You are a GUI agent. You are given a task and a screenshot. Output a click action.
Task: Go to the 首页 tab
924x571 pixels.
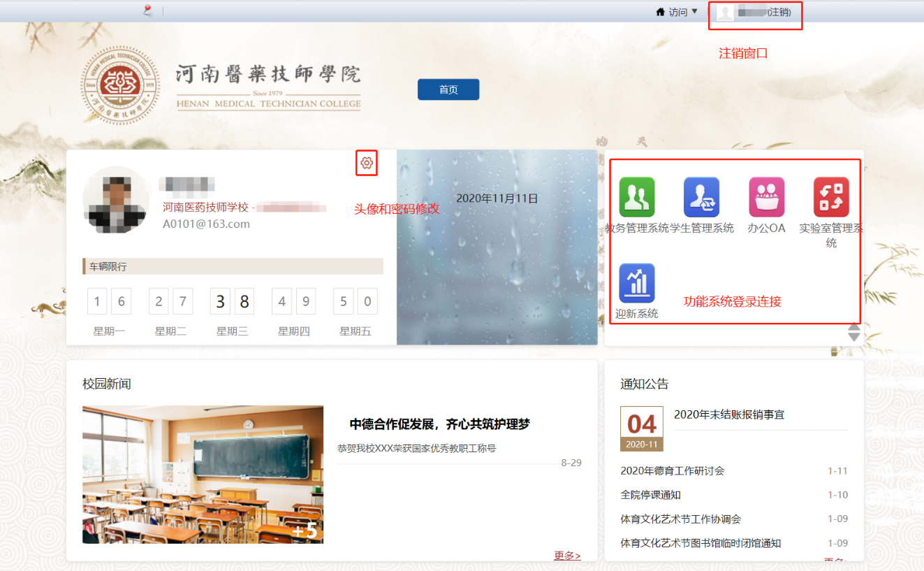point(448,89)
